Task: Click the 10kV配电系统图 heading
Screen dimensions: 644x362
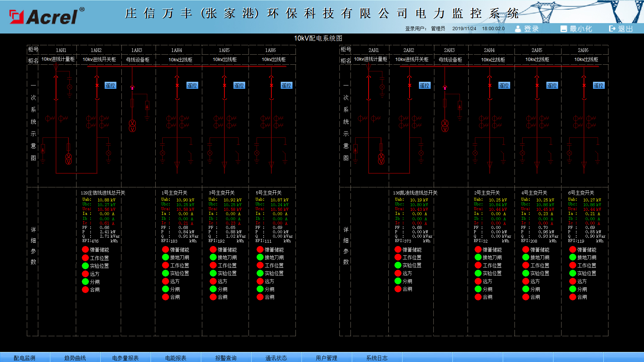Action: pos(318,38)
